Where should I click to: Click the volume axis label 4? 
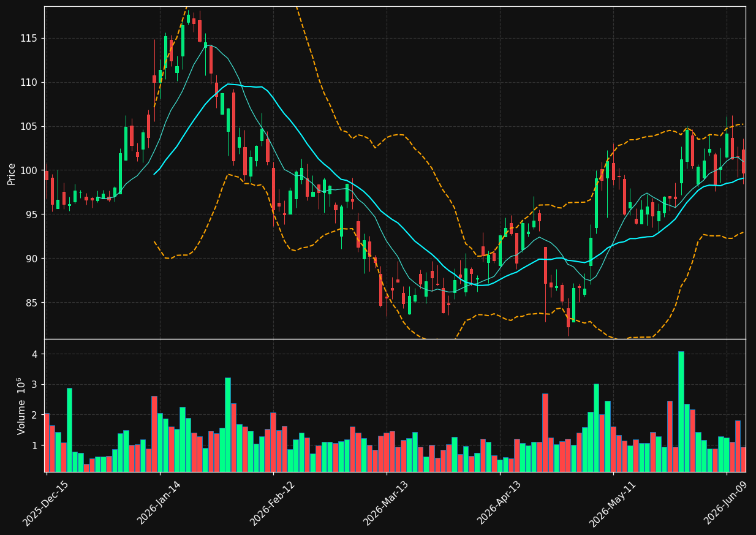tap(36, 354)
